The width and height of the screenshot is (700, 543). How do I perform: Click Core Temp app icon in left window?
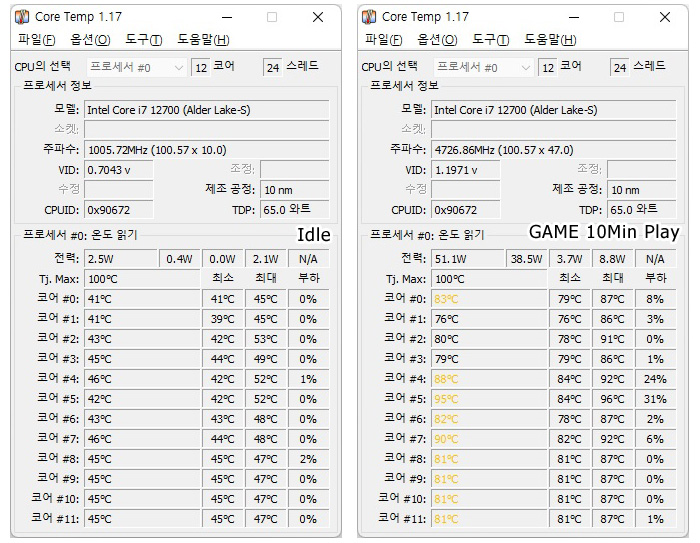point(22,17)
